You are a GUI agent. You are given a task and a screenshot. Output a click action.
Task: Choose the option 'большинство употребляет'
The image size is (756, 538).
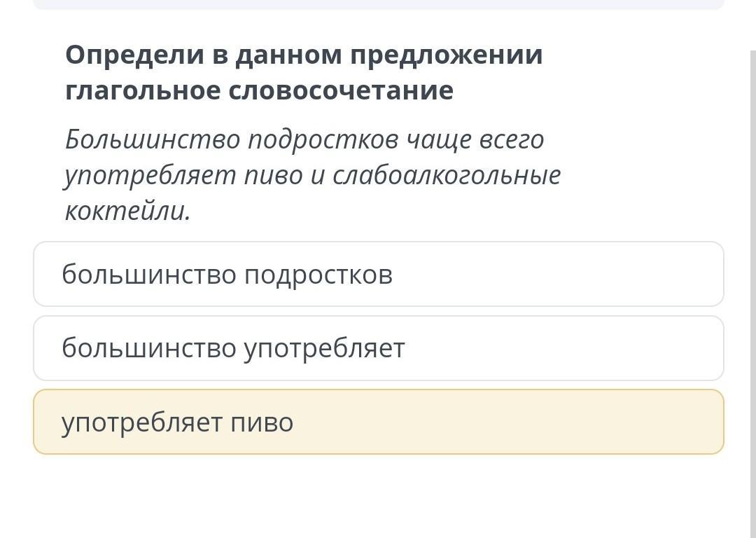[x=378, y=348]
